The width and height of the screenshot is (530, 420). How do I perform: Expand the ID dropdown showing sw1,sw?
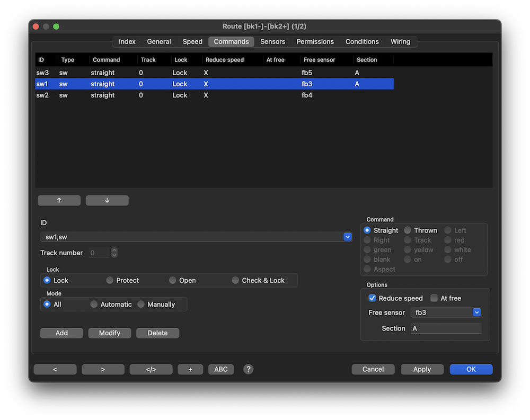coord(348,237)
